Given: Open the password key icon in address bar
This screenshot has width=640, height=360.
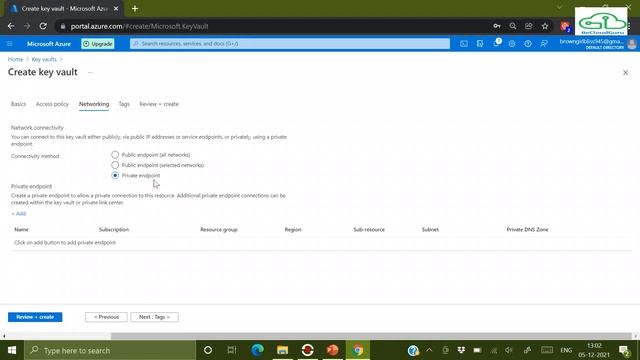Looking at the screenshot, I should (497, 26).
